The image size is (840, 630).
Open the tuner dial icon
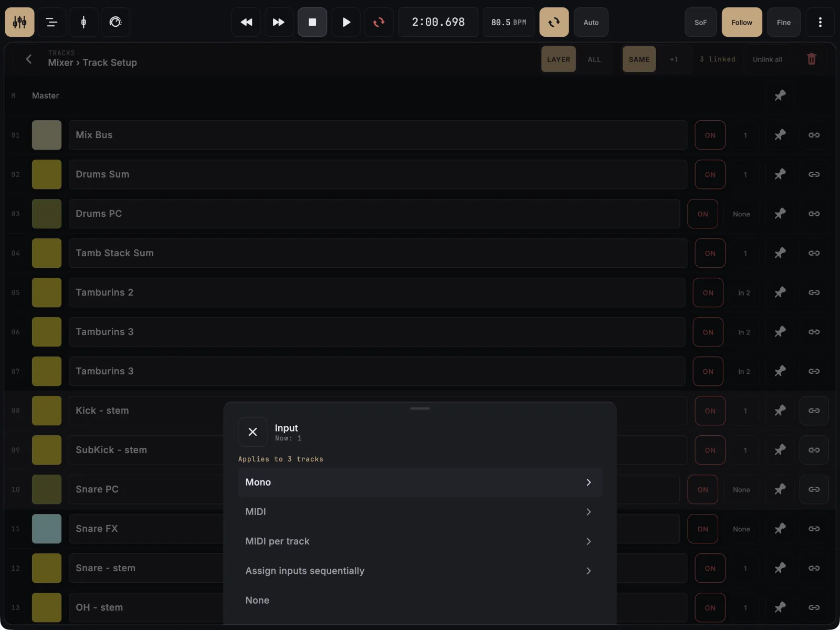click(115, 22)
